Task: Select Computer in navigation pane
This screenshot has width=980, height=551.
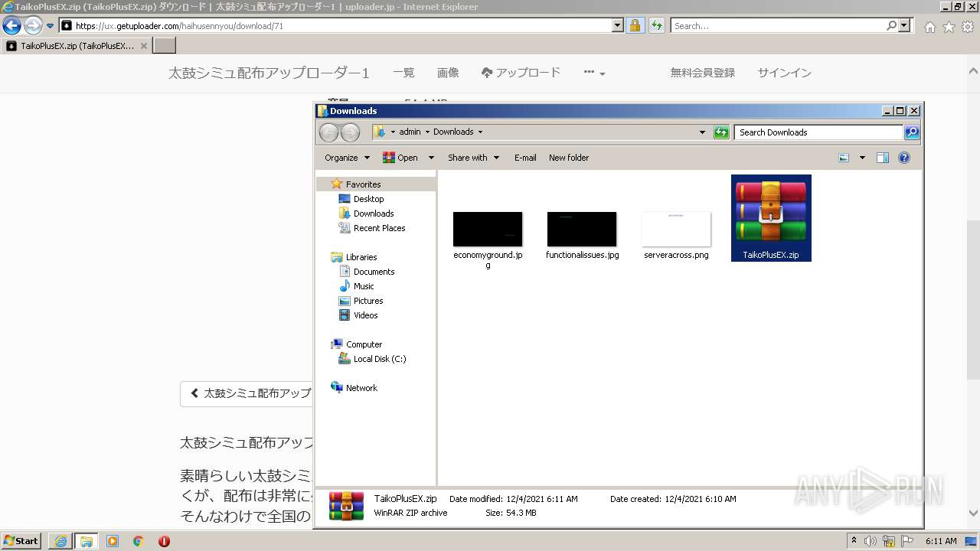Action: [364, 344]
